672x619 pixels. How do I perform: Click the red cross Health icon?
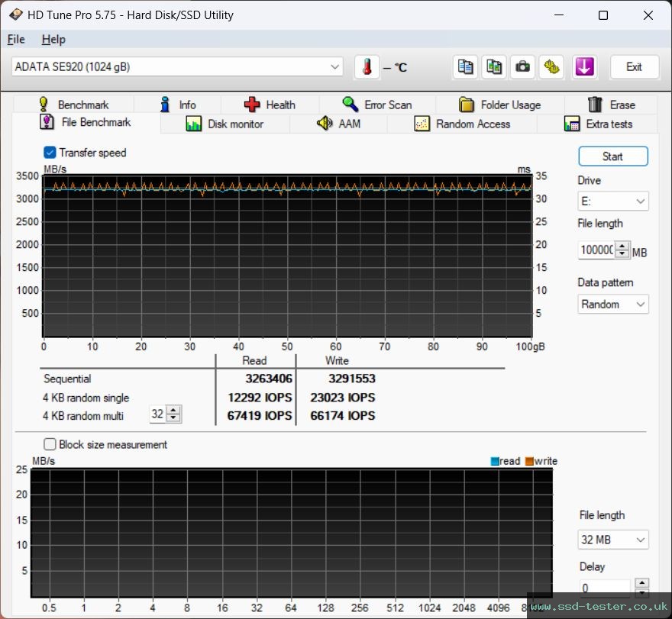(252, 104)
